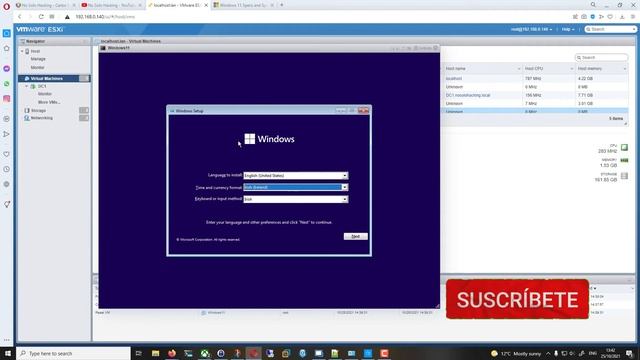Viewport: 640px width, 360px height.
Task: Open a new browser tab
Action: [282, 5]
